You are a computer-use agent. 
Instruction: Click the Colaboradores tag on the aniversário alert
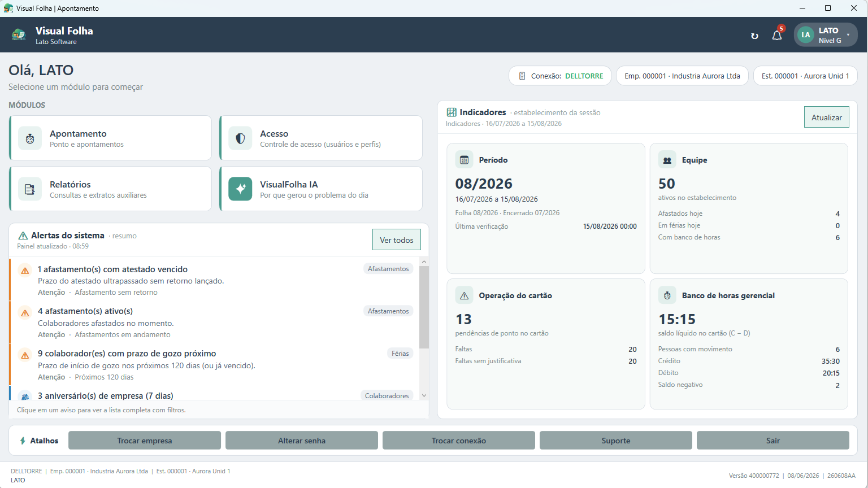coord(387,395)
